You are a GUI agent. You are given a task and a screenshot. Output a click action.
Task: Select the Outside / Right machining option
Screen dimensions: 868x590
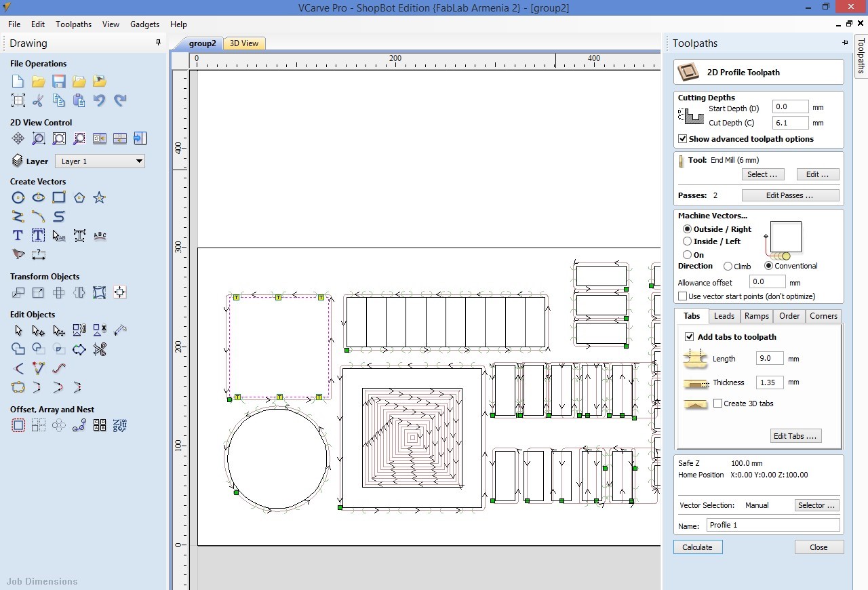(x=687, y=229)
